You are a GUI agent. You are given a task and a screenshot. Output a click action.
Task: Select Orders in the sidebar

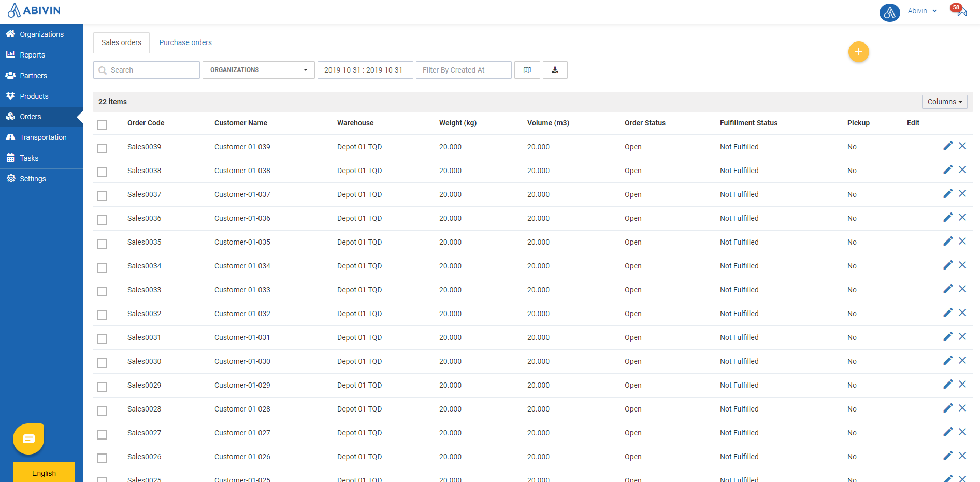(41, 117)
